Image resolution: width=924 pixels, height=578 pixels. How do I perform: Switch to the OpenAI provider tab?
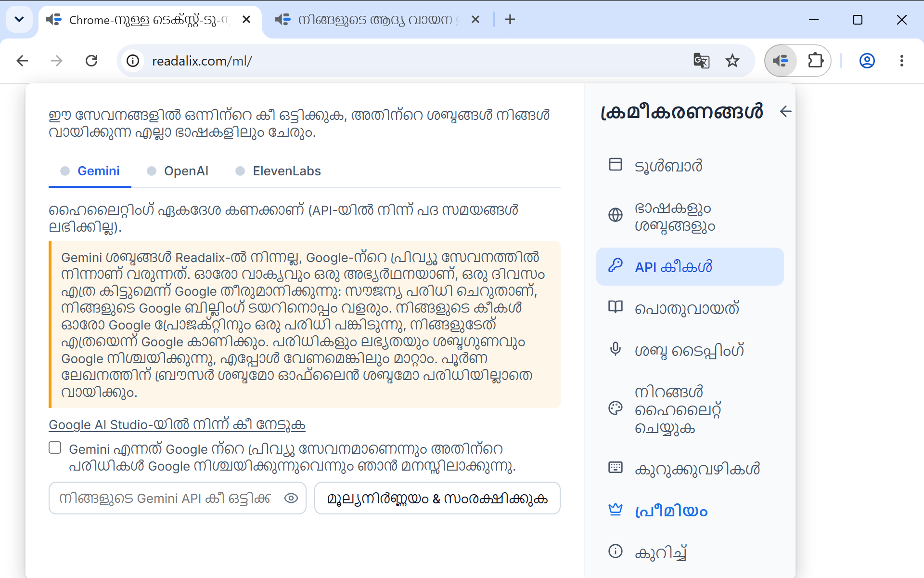[178, 171]
